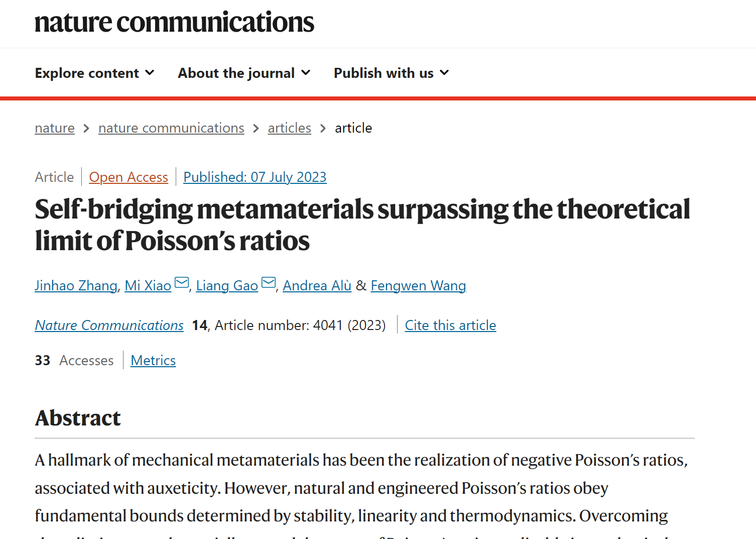
Task: Click the Abstract section heading
Action: [78, 418]
